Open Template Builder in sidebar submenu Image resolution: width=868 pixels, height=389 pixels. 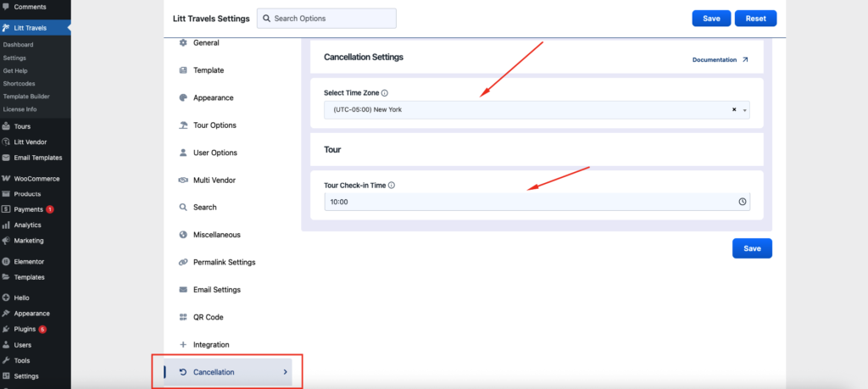pyautogui.click(x=26, y=96)
